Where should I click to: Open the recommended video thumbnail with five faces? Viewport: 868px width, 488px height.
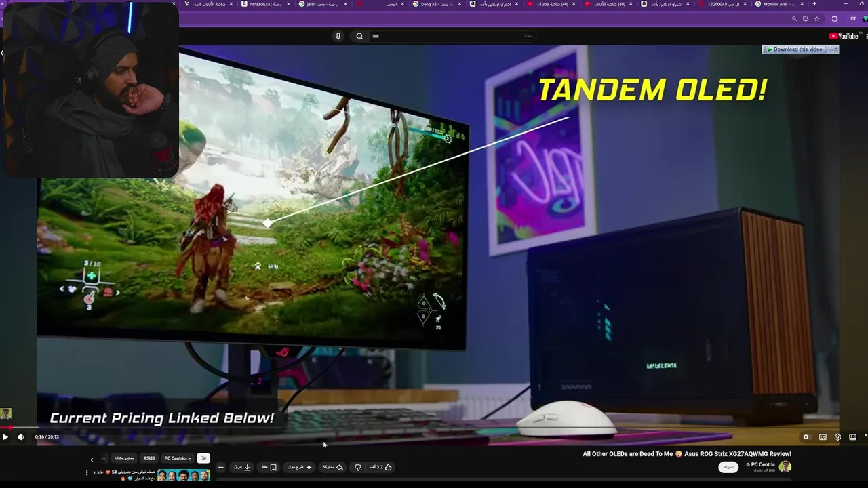click(x=184, y=476)
